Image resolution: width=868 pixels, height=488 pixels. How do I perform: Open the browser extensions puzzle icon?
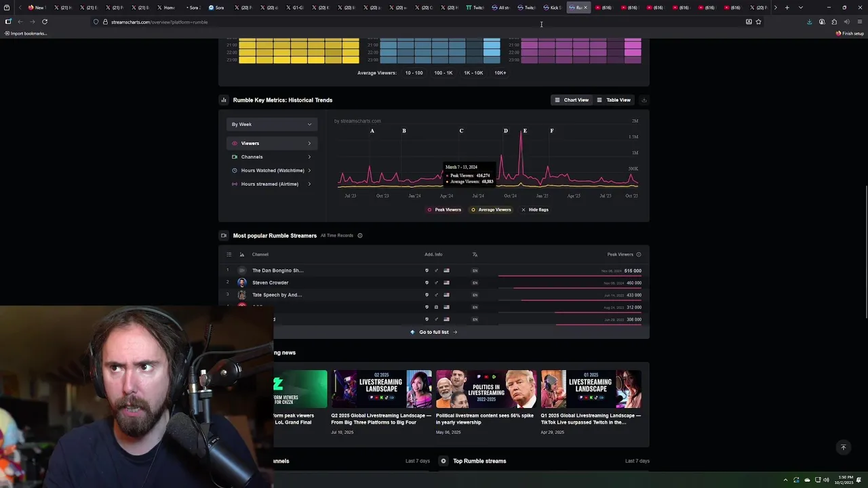[x=834, y=22]
